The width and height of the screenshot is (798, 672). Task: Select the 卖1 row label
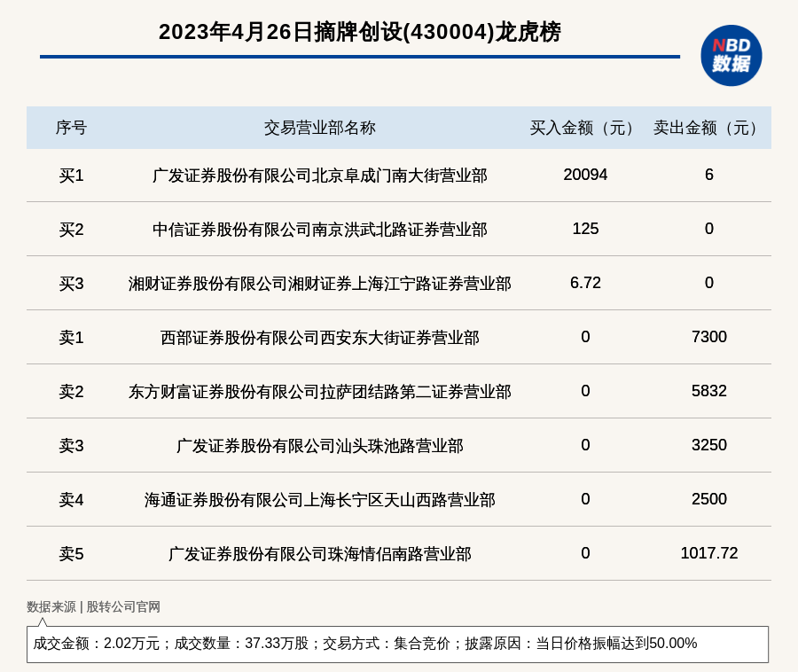[x=71, y=337]
